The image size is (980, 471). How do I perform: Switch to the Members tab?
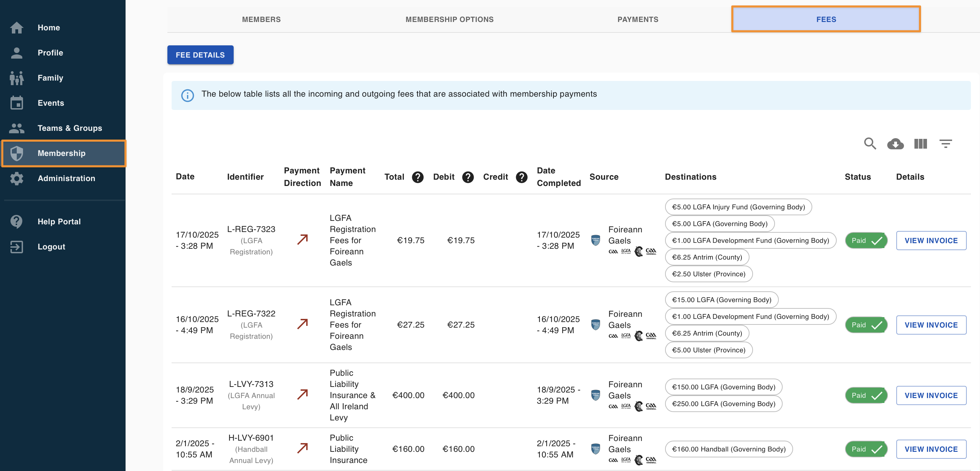coord(261,20)
